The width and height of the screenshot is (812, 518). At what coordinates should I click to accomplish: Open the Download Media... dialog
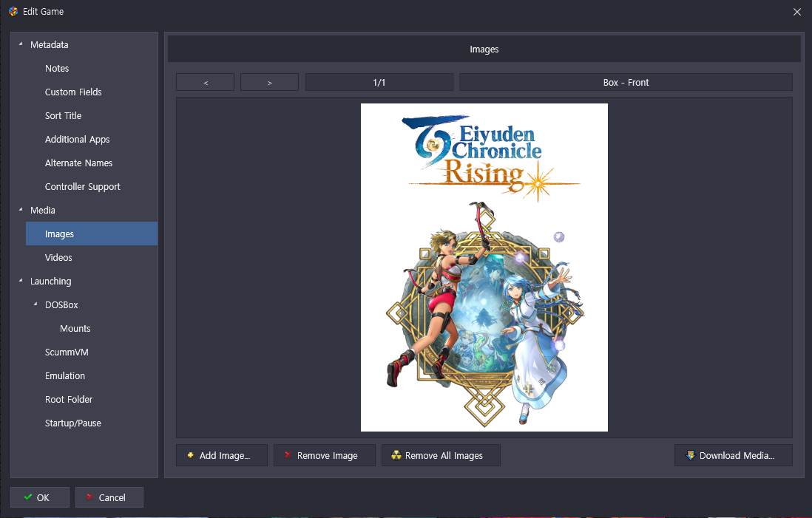click(734, 455)
